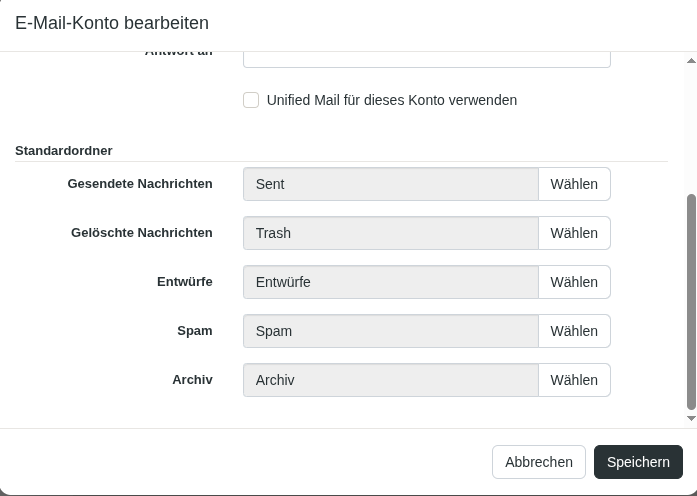Select the Spam folder input field
Screen dimensions: 697x496
tap(391, 331)
